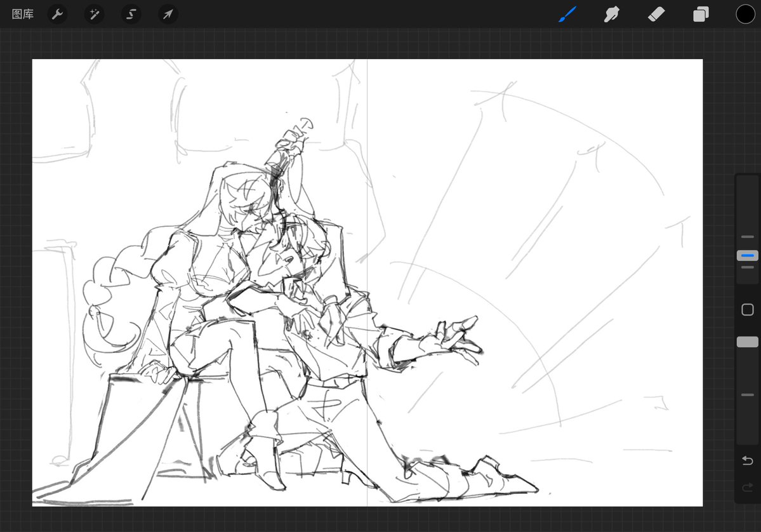Screen dimensions: 761x532
Task: Open the Adjustments magic wand menu
Action: tap(94, 14)
